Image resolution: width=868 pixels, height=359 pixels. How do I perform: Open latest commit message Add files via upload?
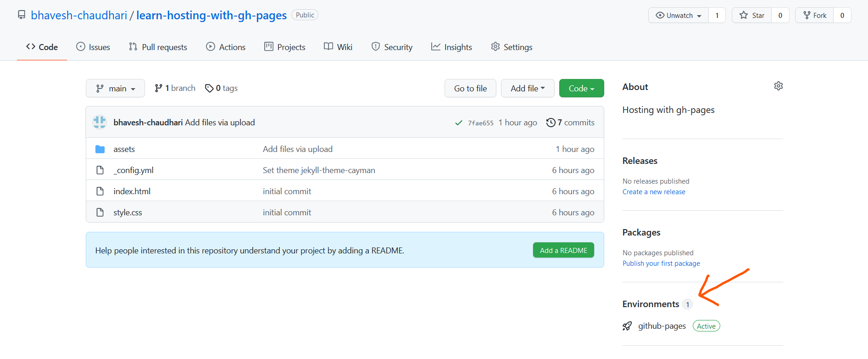220,123
